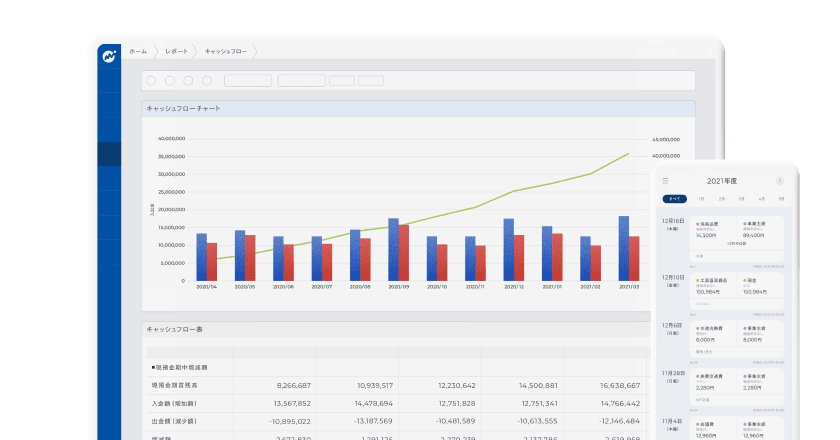Viewport: 840px width, 440px height.
Task: Select the fourth radio circle in filter bar
Action: pos(207,80)
